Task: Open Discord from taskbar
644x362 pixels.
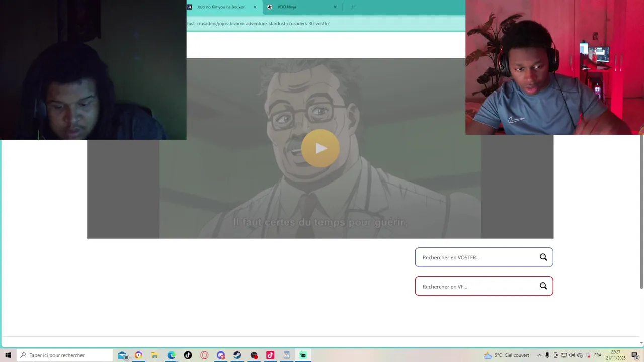Action: (x=221, y=355)
